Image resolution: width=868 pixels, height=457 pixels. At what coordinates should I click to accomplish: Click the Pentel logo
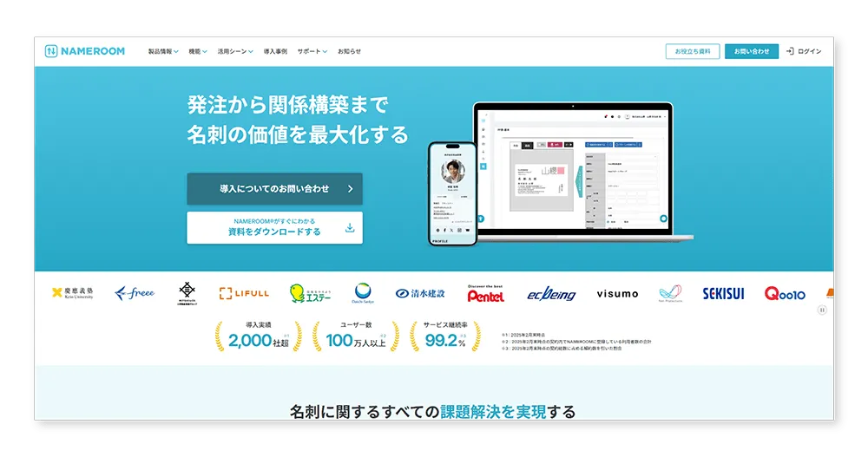[485, 294]
